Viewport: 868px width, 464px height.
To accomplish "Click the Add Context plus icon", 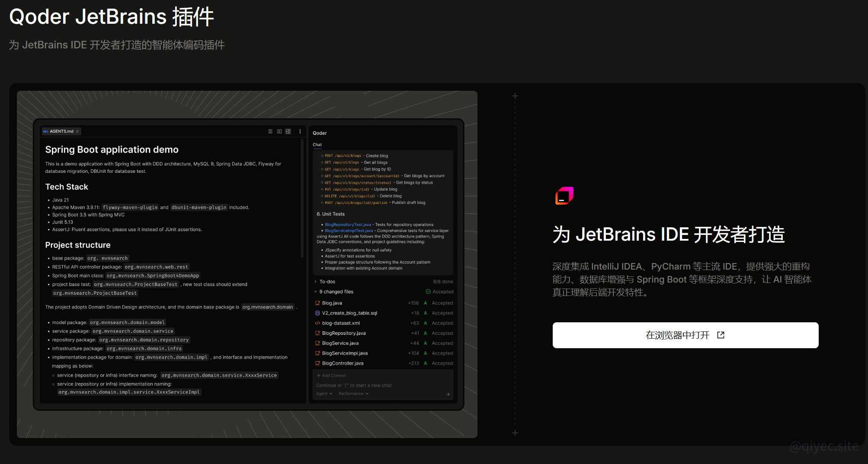I will 318,375.
